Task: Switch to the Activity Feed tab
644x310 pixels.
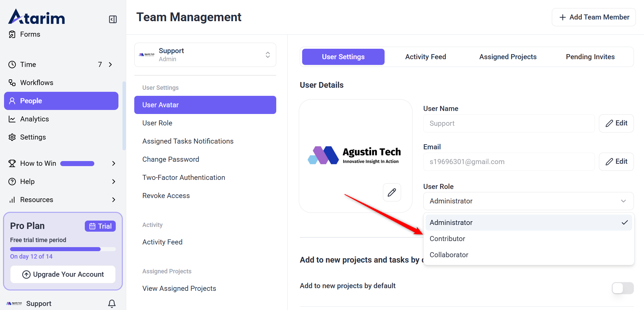Action: point(425,57)
